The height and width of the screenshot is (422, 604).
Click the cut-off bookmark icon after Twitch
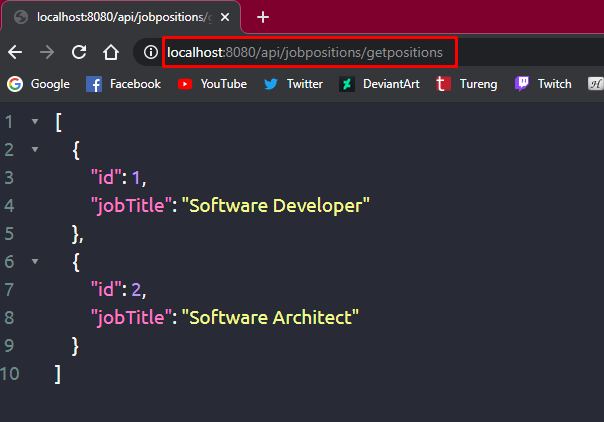coord(596,84)
